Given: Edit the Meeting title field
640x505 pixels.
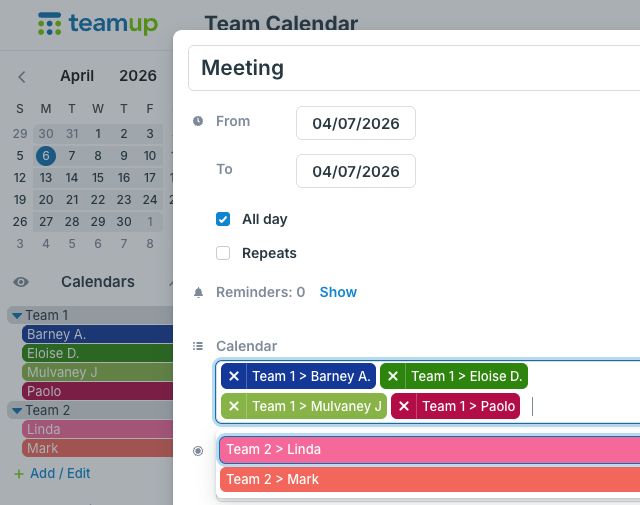Looking at the screenshot, I should (x=410, y=68).
